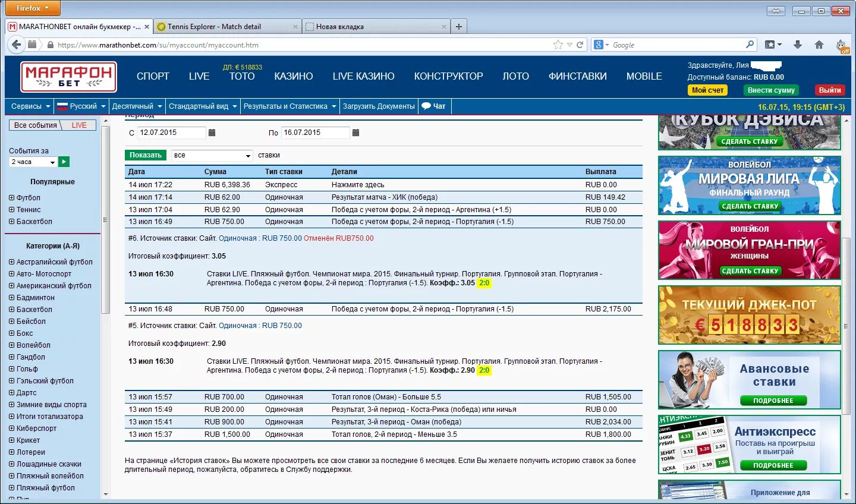Open the ТОТО menu section

tap(242, 76)
